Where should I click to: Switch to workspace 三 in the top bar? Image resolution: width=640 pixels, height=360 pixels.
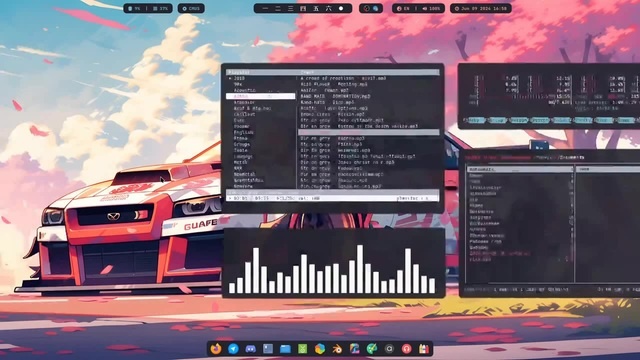point(291,8)
